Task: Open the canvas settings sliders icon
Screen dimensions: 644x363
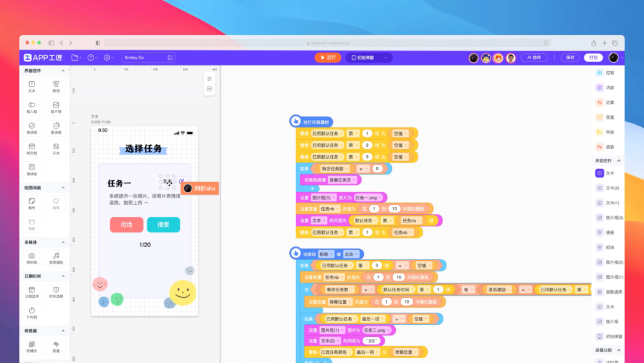Action: pyautogui.click(x=209, y=79)
